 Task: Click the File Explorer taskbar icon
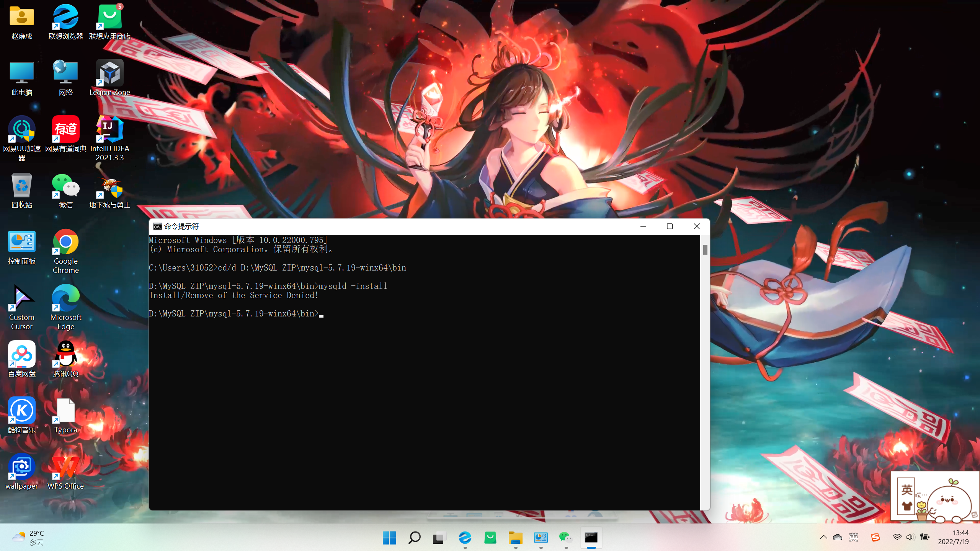pos(515,538)
